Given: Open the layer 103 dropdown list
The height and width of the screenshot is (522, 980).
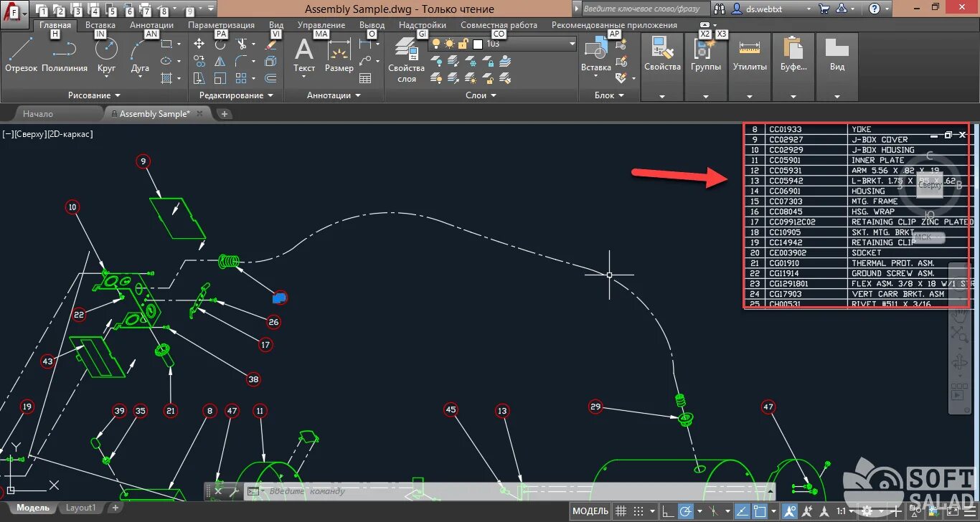Looking at the screenshot, I should (572, 44).
